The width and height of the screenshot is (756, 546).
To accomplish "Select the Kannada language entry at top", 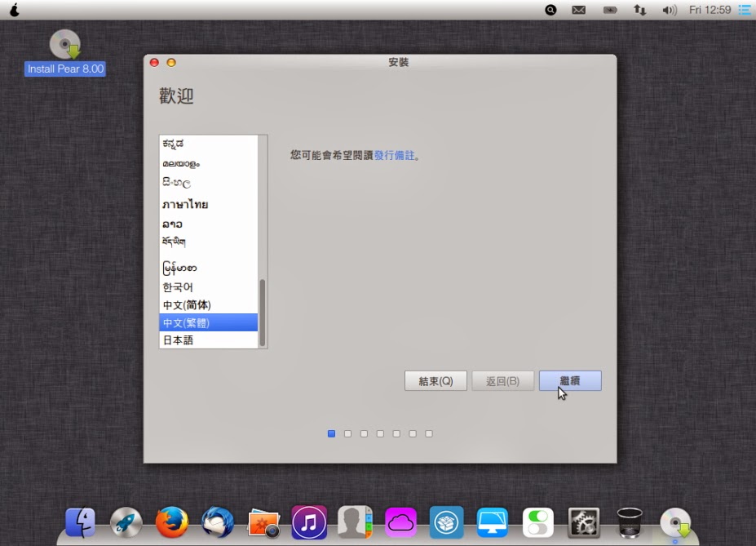I will tap(208, 144).
